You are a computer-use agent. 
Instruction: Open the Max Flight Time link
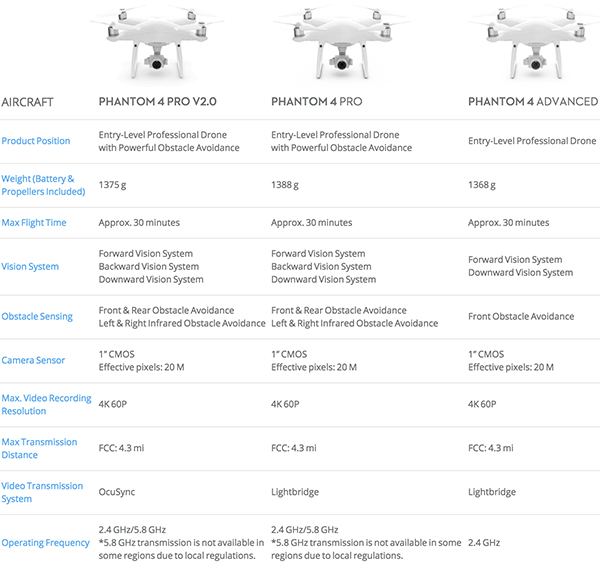34,223
